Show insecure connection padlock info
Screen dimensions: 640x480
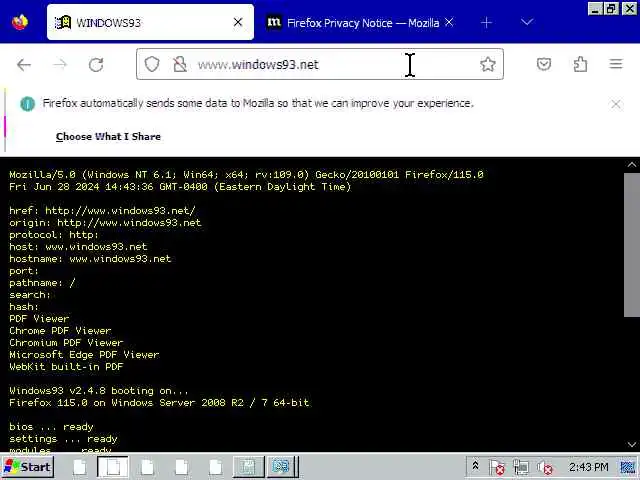(180, 64)
